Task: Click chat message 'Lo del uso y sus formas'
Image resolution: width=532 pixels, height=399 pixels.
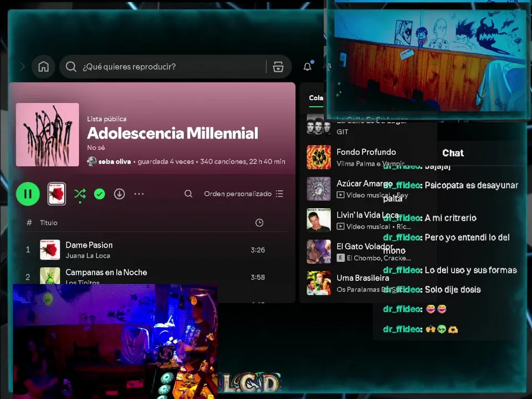Action: point(471,270)
